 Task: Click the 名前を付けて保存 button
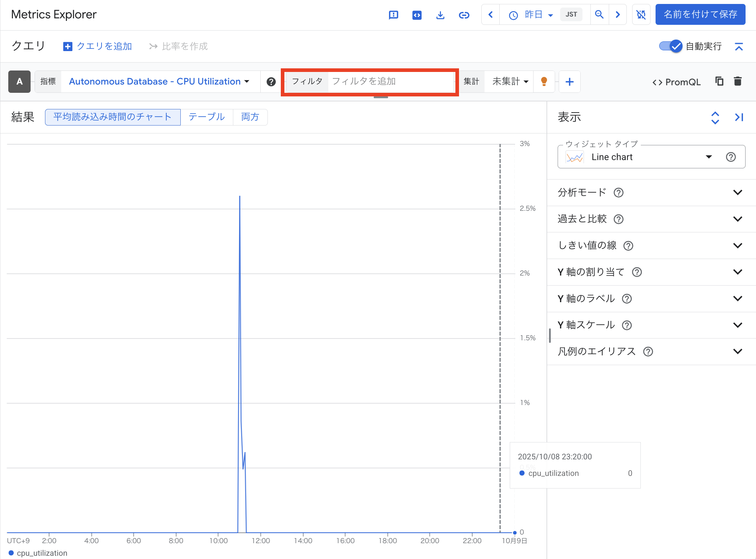click(701, 14)
